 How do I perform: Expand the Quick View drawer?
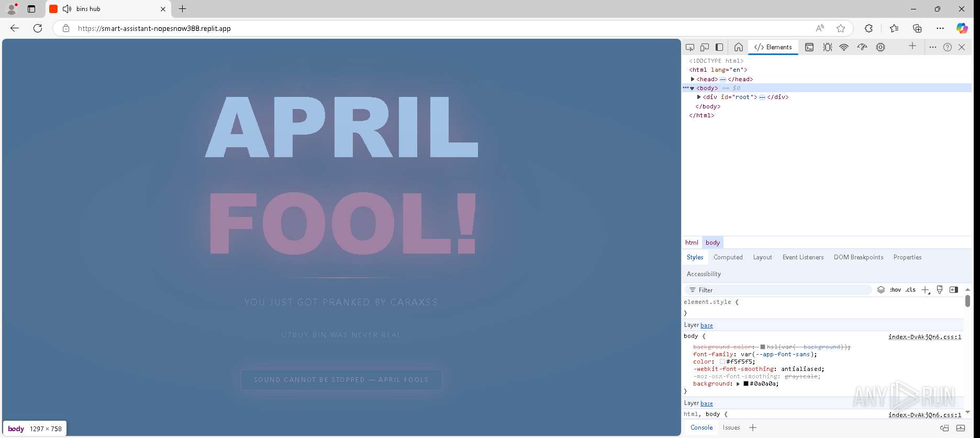tap(961, 428)
